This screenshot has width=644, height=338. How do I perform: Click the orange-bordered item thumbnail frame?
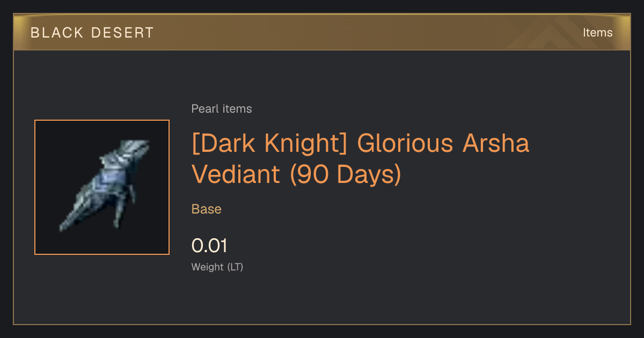[x=102, y=187]
